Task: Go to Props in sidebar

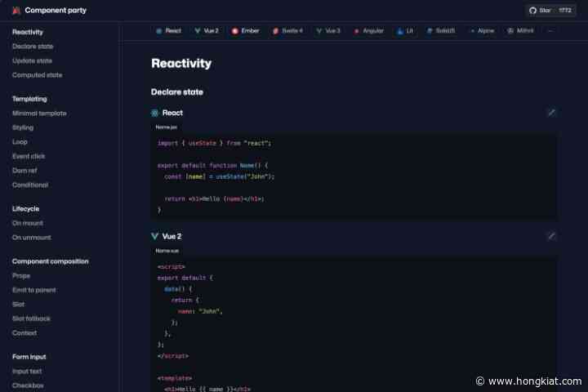Action: (x=21, y=276)
